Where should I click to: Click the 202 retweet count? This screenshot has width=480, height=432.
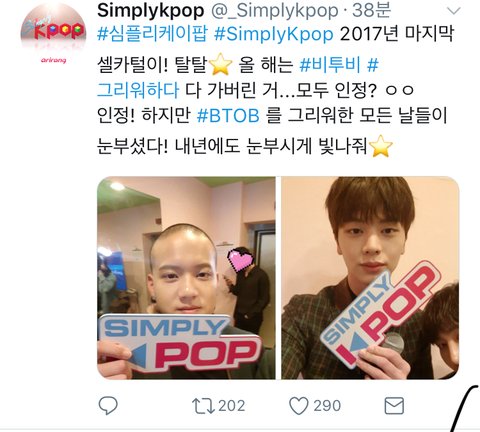click(x=232, y=406)
